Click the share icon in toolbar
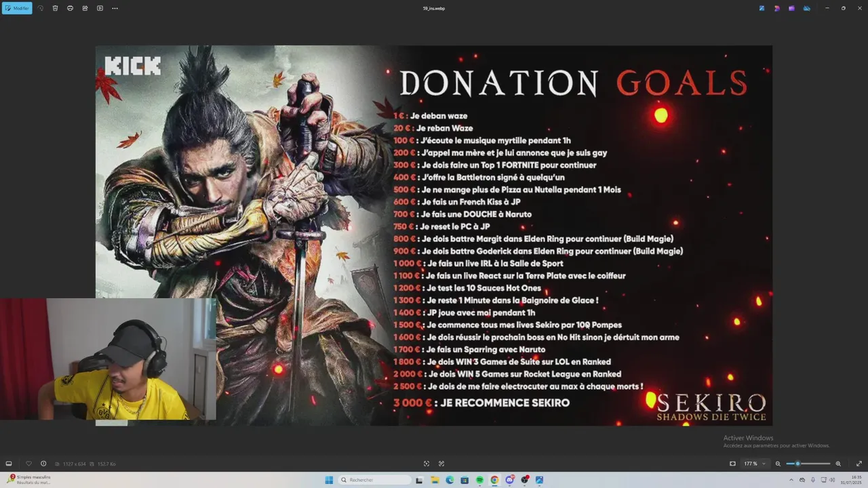This screenshot has height=488, width=868. click(x=85, y=8)
